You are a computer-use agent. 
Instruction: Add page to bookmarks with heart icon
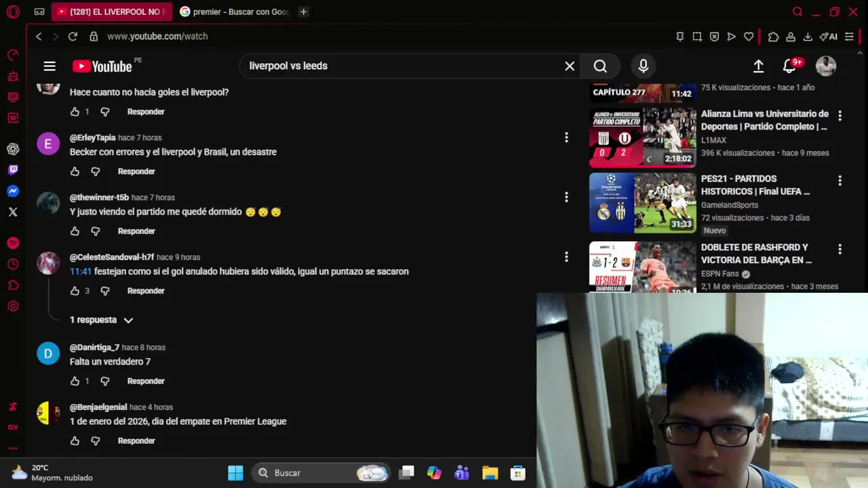click(749, 37)
